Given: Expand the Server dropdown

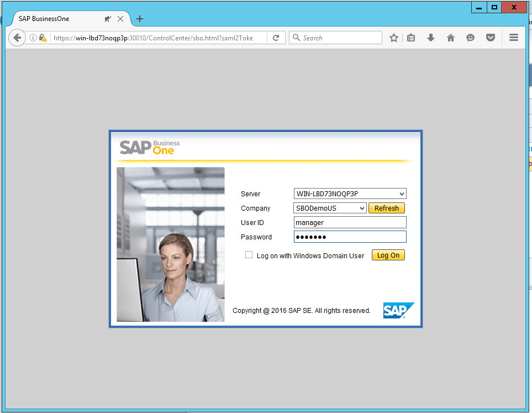Looking at the screenshot, I should pyautogui.click(x=402, y=194).
